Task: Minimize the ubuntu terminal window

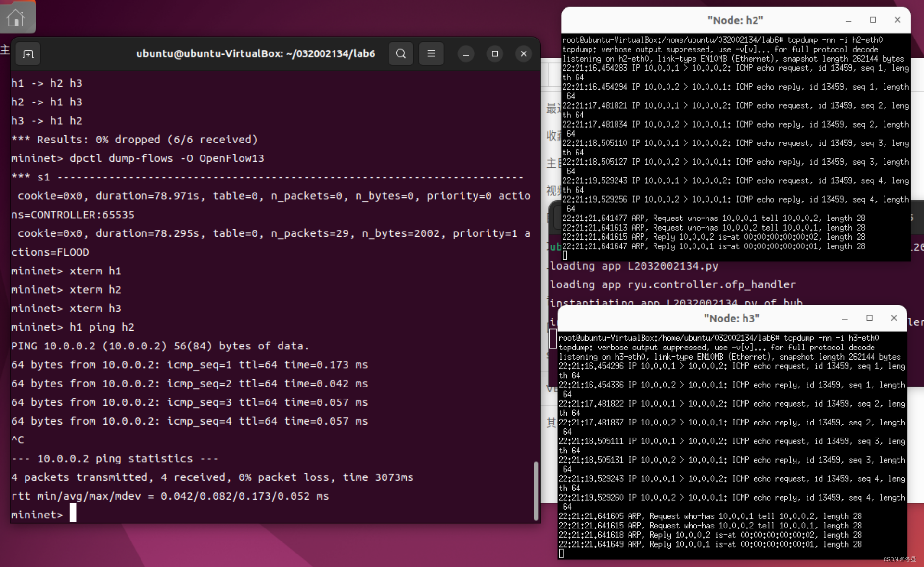Action: [x=466, y=54]
